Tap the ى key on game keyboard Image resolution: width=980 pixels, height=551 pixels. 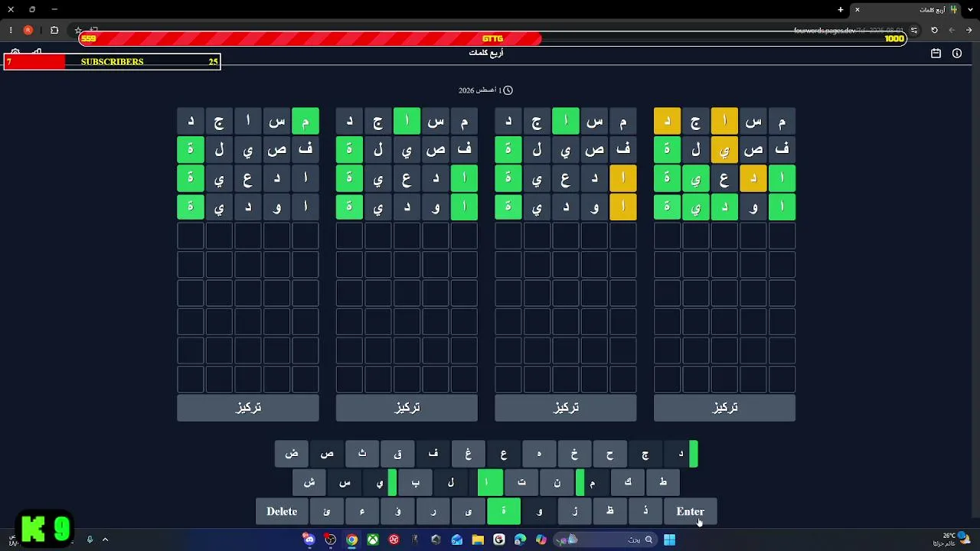(x=469, y=512)
